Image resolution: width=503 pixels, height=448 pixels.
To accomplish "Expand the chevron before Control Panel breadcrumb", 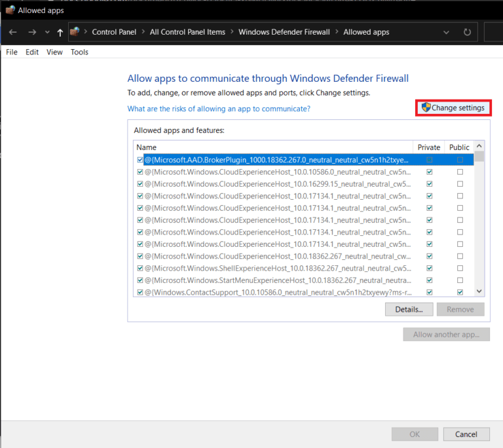I will click(x=86, y=32).
